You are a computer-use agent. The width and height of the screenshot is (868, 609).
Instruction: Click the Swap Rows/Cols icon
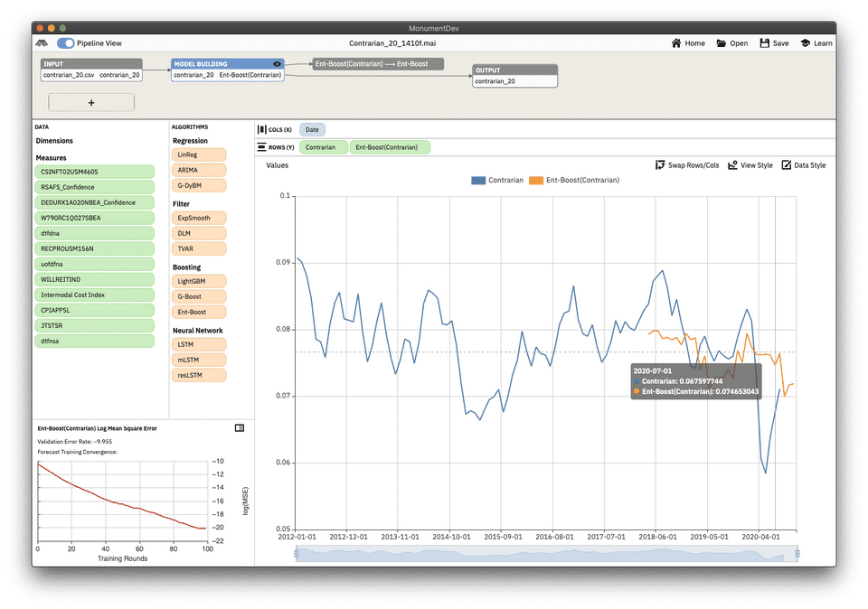pos(660,164)
